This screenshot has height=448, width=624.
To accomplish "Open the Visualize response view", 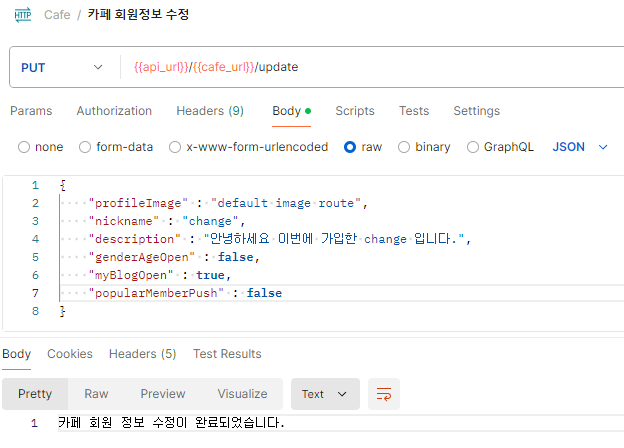I will (x=242, y=394).
